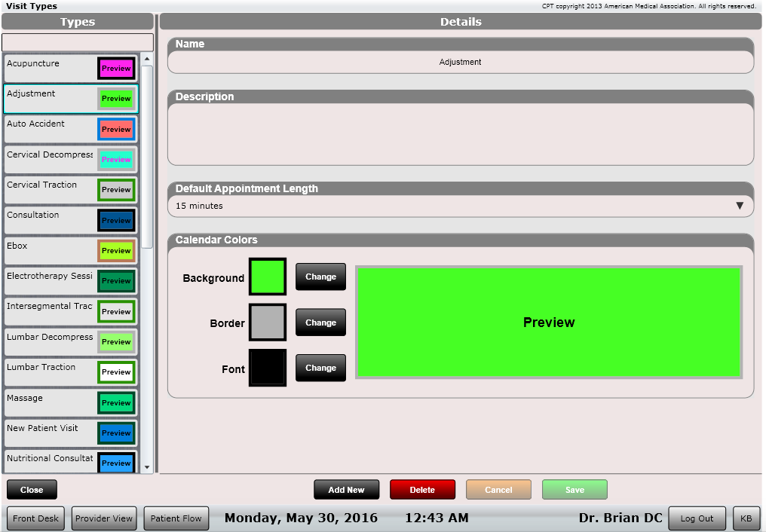766x532 pixels.
Task: Switch to Front Desk view
Action: coord(35,518)
